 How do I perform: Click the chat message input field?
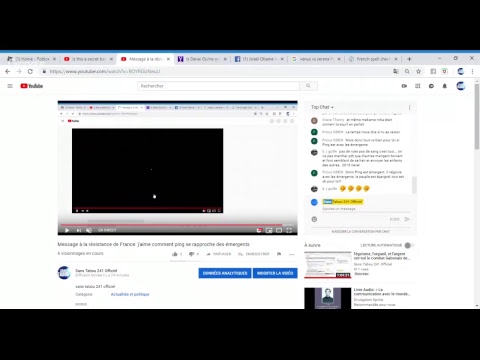366,209
